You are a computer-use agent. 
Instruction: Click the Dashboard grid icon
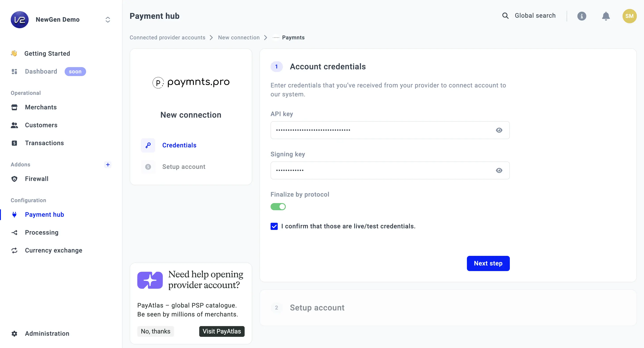click(x=14, y=72)
